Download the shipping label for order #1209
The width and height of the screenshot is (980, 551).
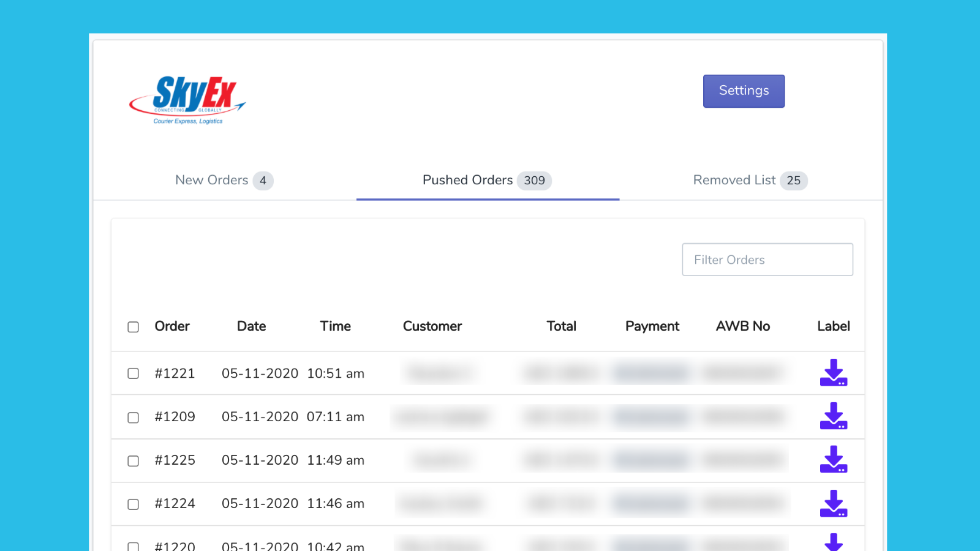834,417
